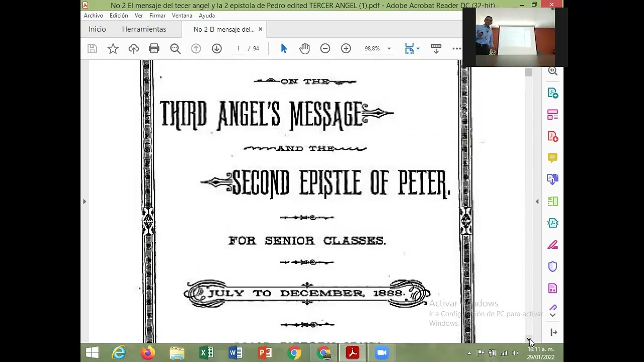Open the Ventana menu
Viewport: 644px width, 362px height.
tap(182, 16)
